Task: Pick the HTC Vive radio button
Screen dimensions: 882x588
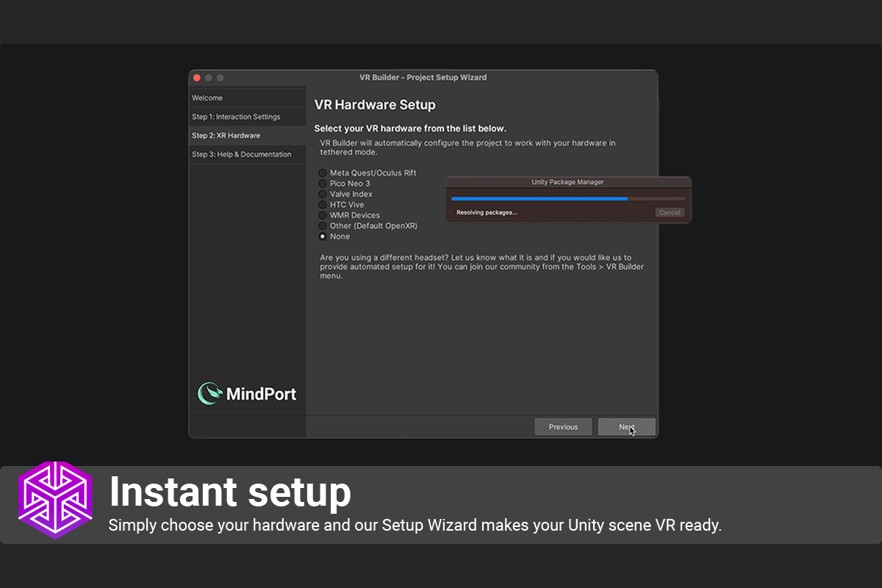Action: [341, 205]
